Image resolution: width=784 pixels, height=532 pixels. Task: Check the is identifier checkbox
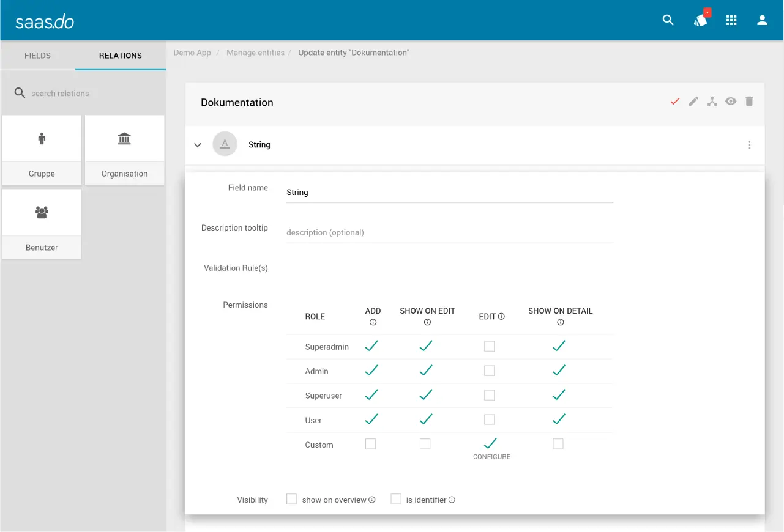tap(396, 499)
